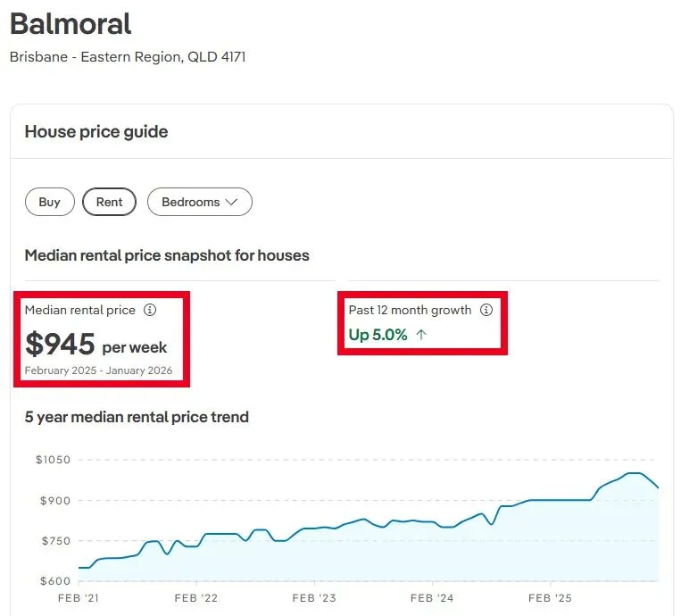Image resolution: width=689 pixels, height=616 pixels.
Task: Select the Rent toggle option
Action: (109, 202)
